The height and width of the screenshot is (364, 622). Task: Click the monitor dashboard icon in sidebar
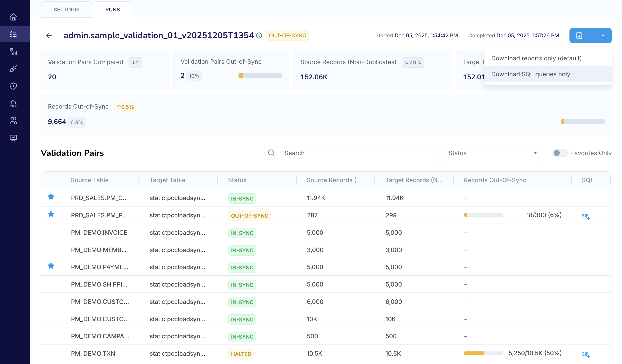(x=13, y=138)
